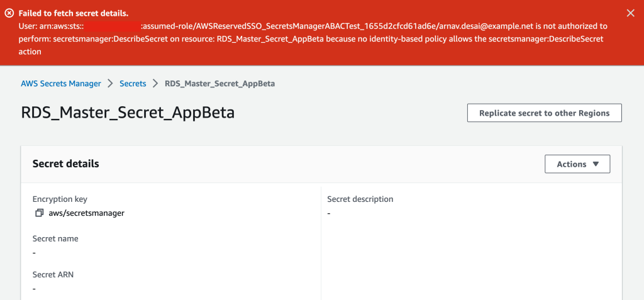Click the 'Failed to fetch secret details' title
644x300 pixels.
(x=74, y=13)
